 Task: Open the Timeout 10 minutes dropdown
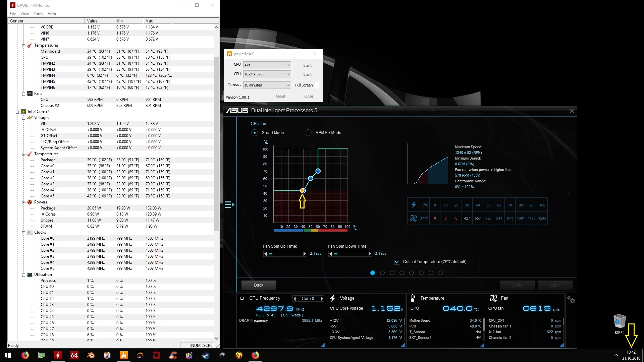click(267, 85)
